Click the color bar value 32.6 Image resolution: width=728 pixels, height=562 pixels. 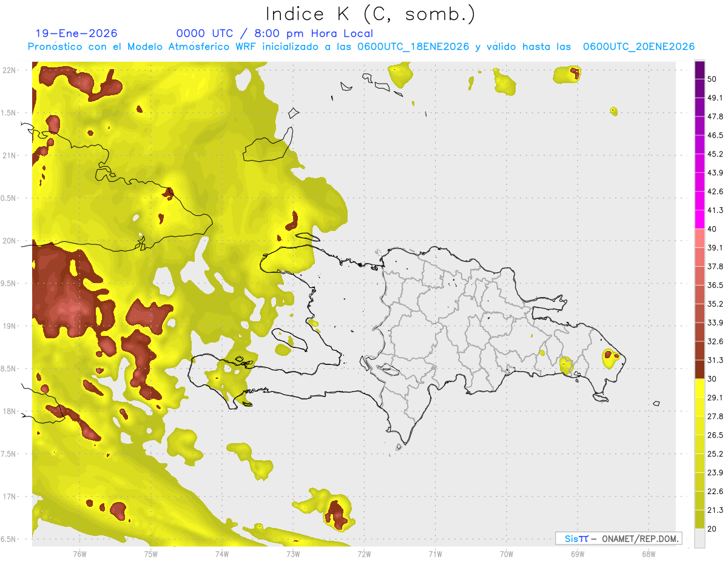(x=715, y=341)
